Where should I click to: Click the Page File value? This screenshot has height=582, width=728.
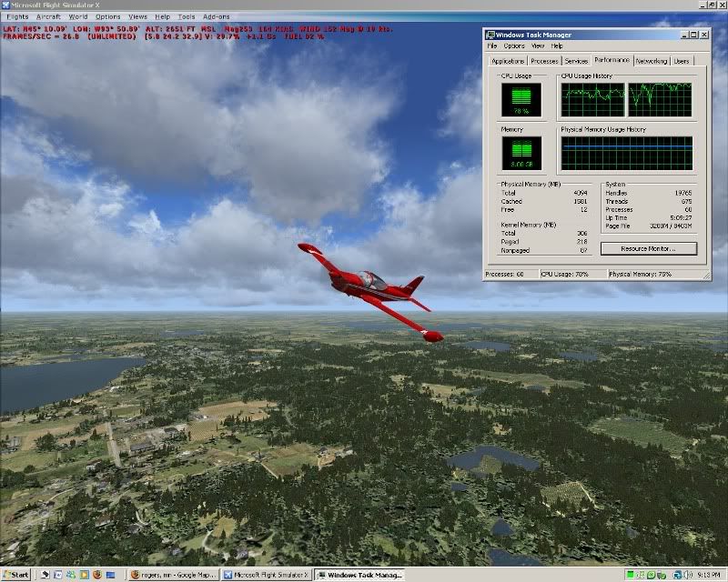(671, 226)
